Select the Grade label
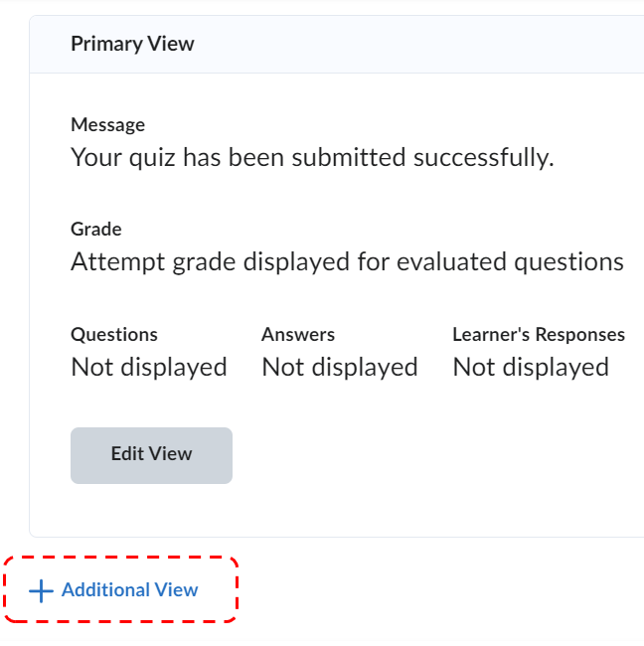The image size is (644, 646). [96, 230]
